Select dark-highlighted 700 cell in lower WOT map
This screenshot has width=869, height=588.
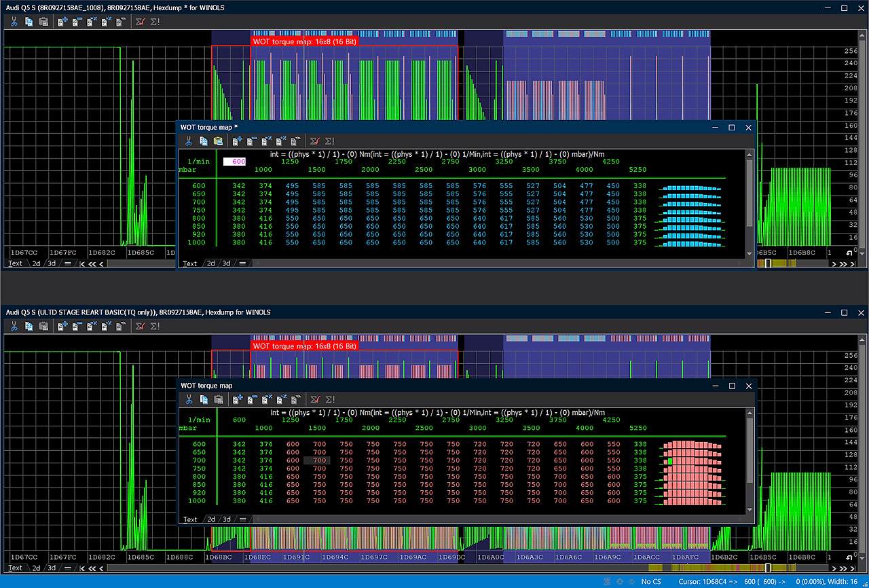tap(316, 460)
